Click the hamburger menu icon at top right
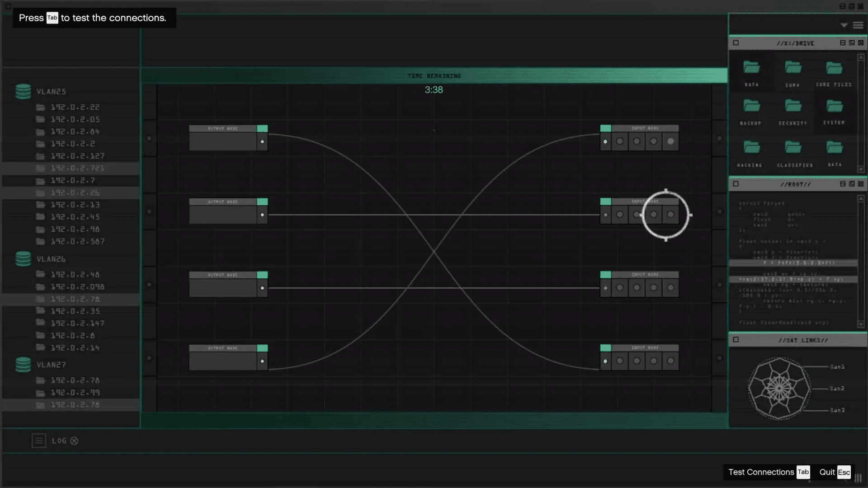 [x=858, y=25]
